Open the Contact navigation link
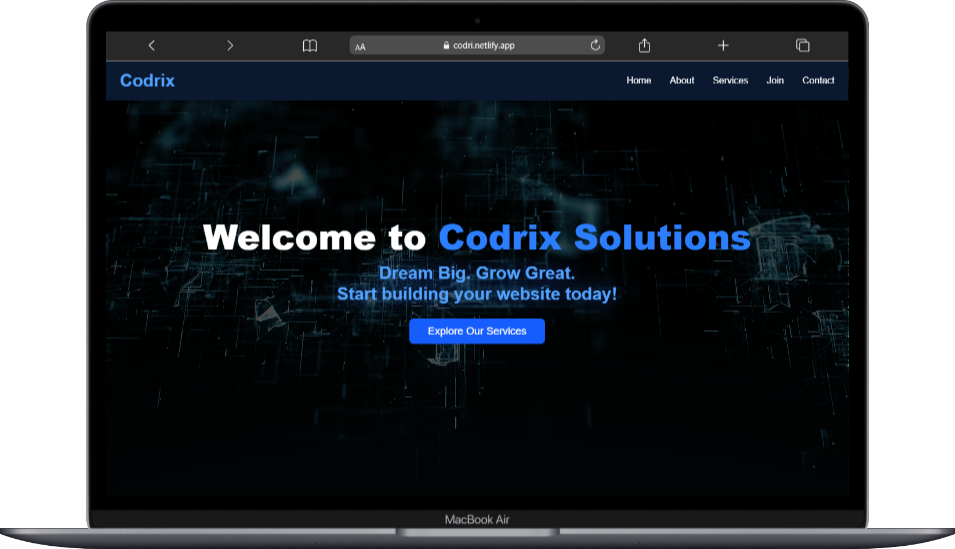Image resolution: width=955 pixels, height=549 pixels. pos(818,81)
